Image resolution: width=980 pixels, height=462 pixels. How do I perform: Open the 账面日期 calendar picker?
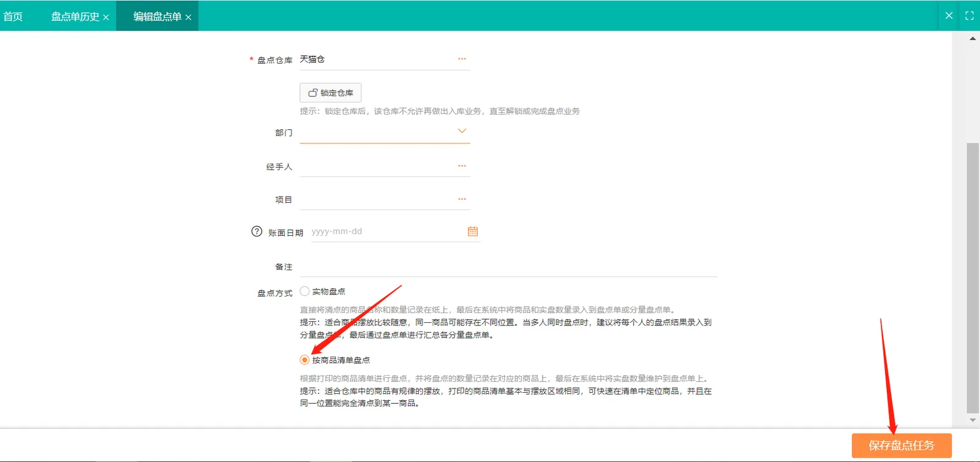(473, 231)
